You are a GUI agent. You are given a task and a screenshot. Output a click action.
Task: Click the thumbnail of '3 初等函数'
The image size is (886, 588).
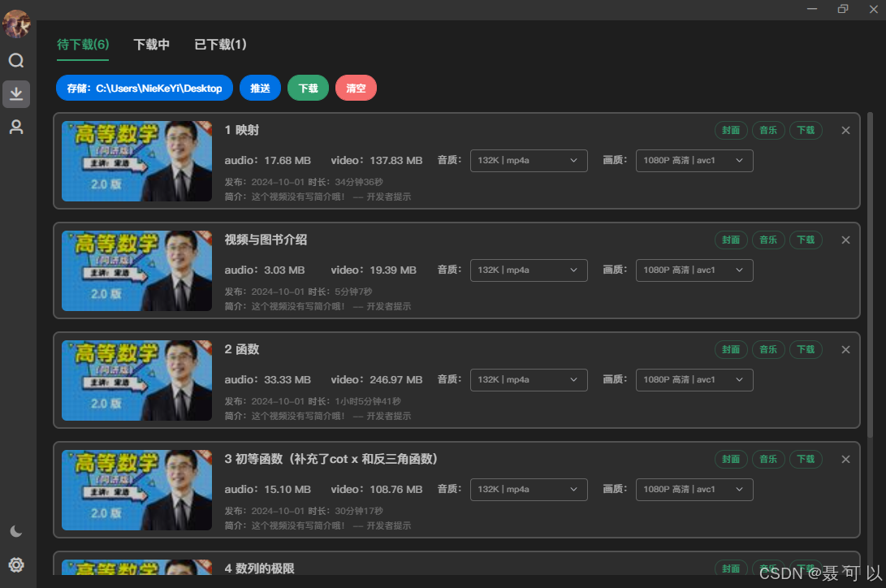pos(136,490)
